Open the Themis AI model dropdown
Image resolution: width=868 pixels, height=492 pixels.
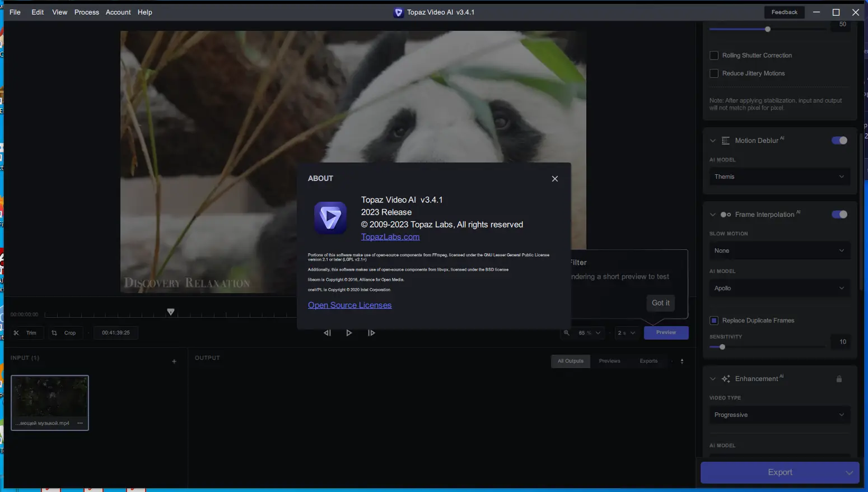tap(780, 177)
